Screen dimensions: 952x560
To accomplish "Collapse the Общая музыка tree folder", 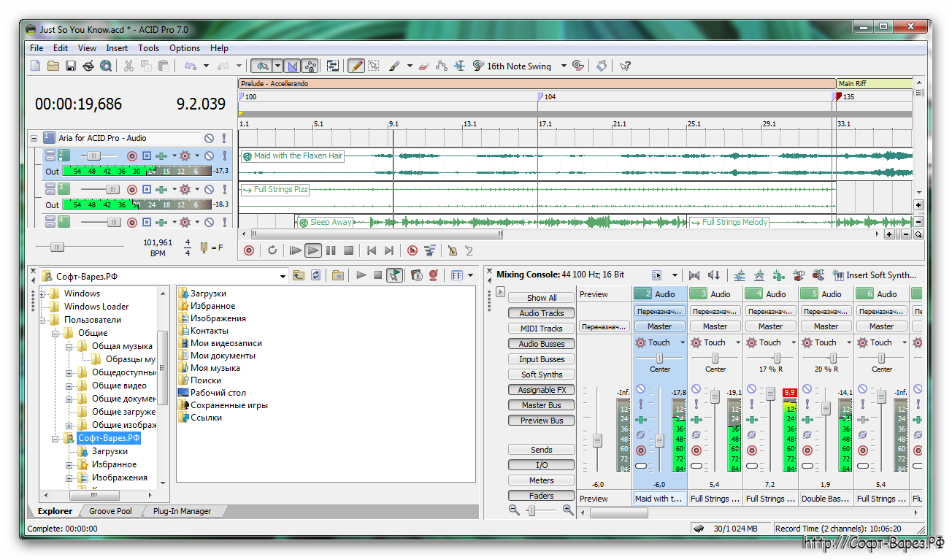I will coord(69,346).
